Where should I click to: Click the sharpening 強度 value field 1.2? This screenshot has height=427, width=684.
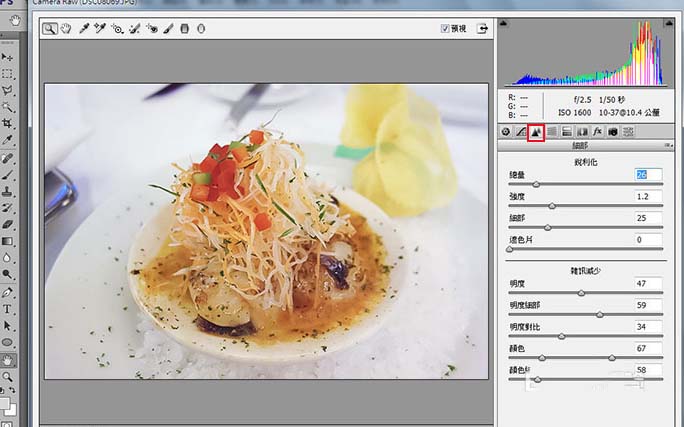[x=648, y=197]
